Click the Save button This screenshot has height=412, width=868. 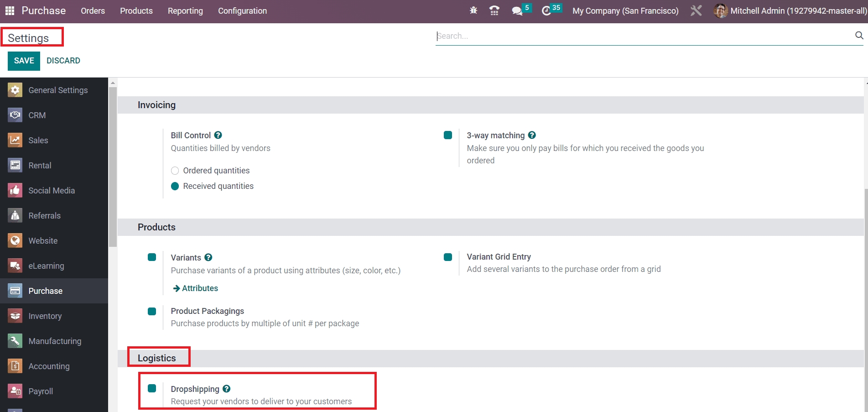(24, 61)
